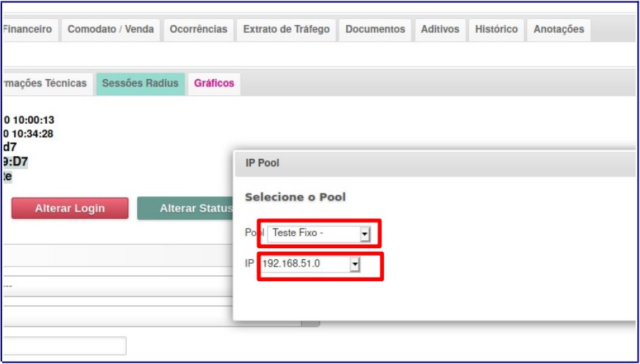Show the Sessões Radius sub-tab
This screenshot has height=364, width=640.
140,83
